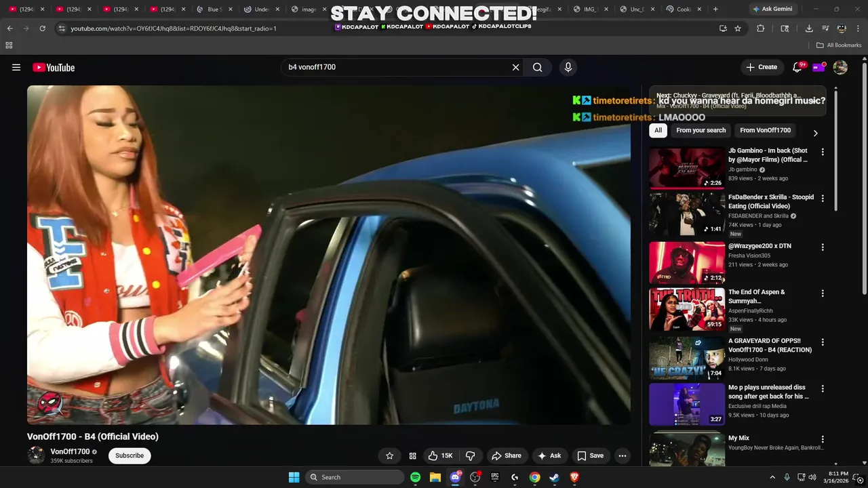Go to the YouTube home logo

[54, 67]
